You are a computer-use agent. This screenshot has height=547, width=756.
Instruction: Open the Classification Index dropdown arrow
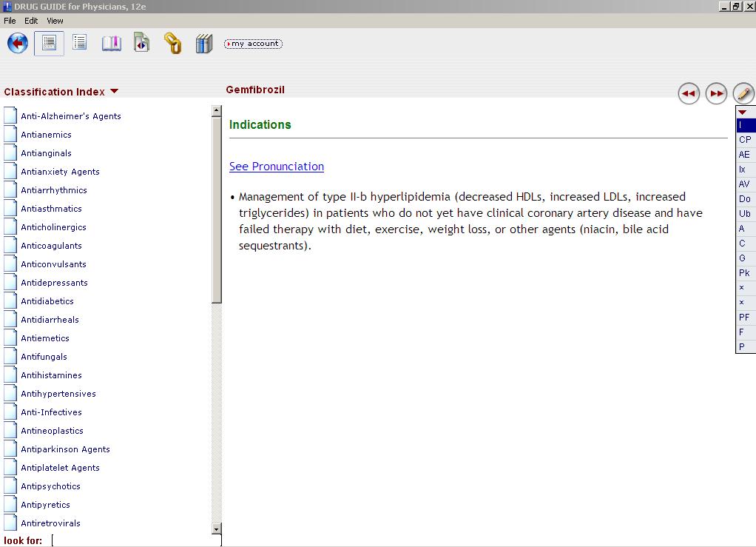pyautogui.click(x=114, y=92)
